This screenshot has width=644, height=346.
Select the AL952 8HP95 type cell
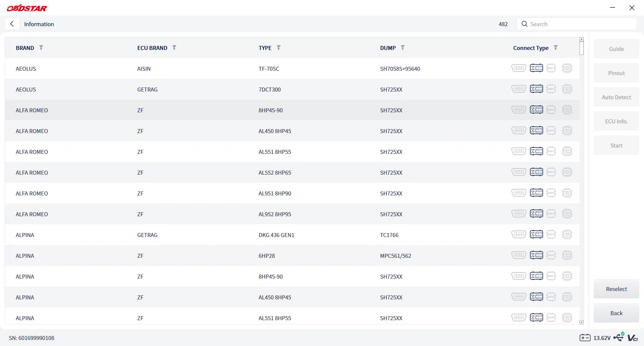[x=275, y=214]
